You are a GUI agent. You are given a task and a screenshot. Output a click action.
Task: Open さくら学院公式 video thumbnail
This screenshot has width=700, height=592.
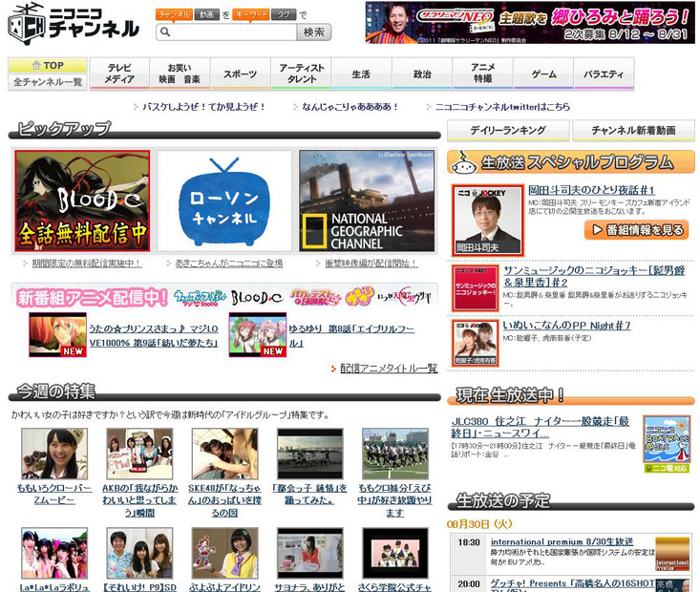point(395,553)
